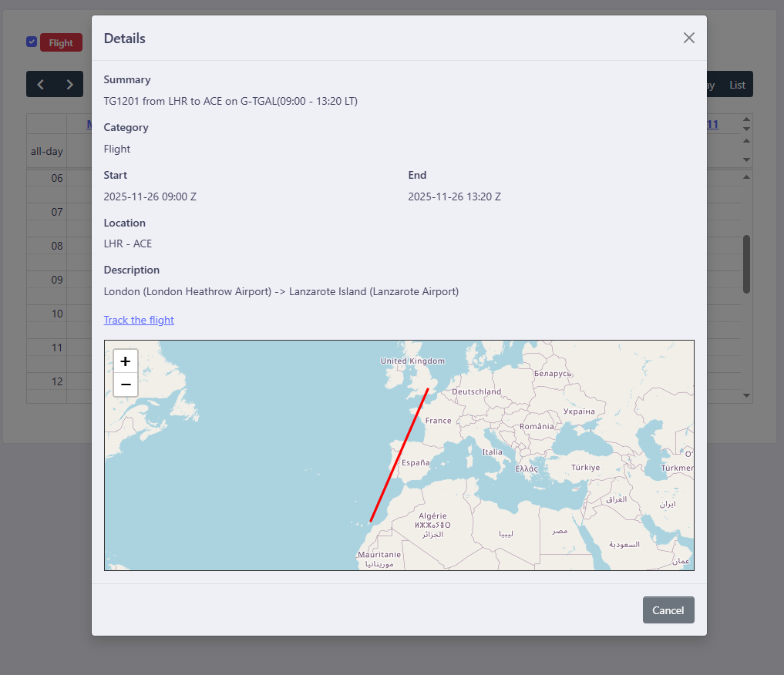
Task: Go to previous calendar period arrow
Action: point(41,85)
